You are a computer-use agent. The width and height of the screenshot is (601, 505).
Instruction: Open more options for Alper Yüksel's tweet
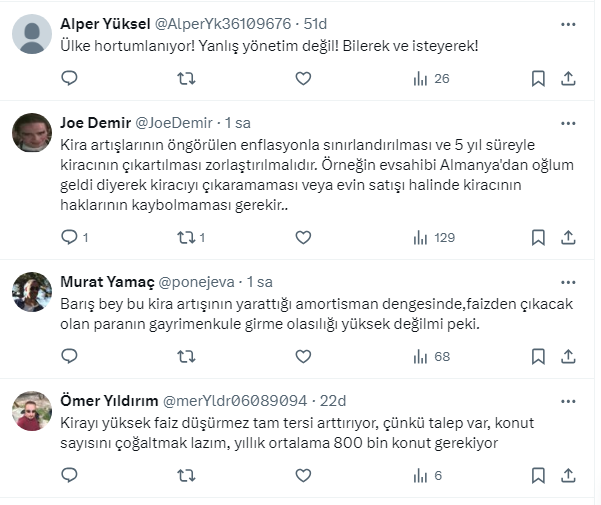[x=567, y=23]
